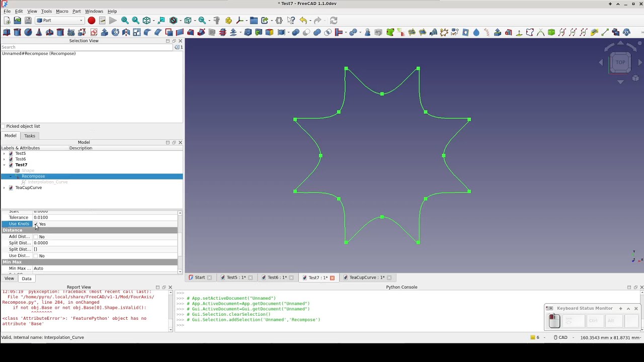Click the Boolean union icon

(317, 33)
